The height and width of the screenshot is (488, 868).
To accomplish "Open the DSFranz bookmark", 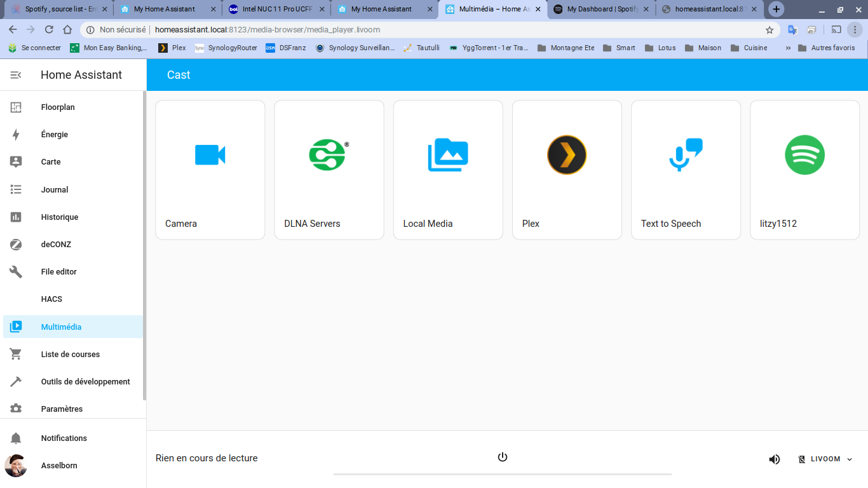I will pos(285,48).
